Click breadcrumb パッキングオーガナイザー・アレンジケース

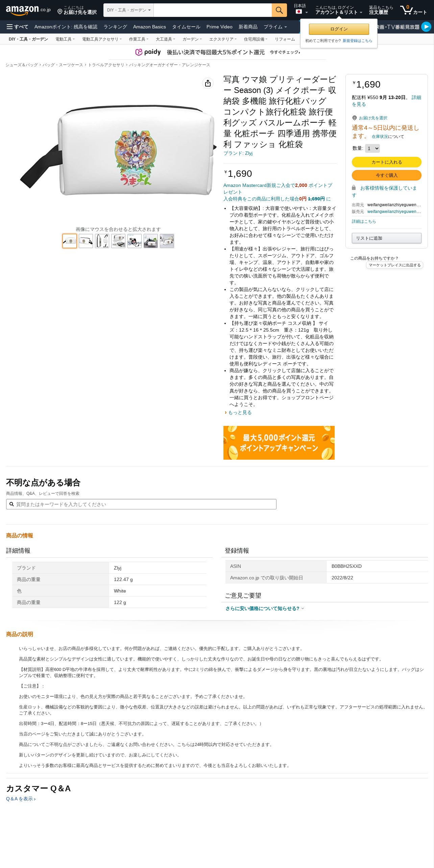click(x=169, y=65)
